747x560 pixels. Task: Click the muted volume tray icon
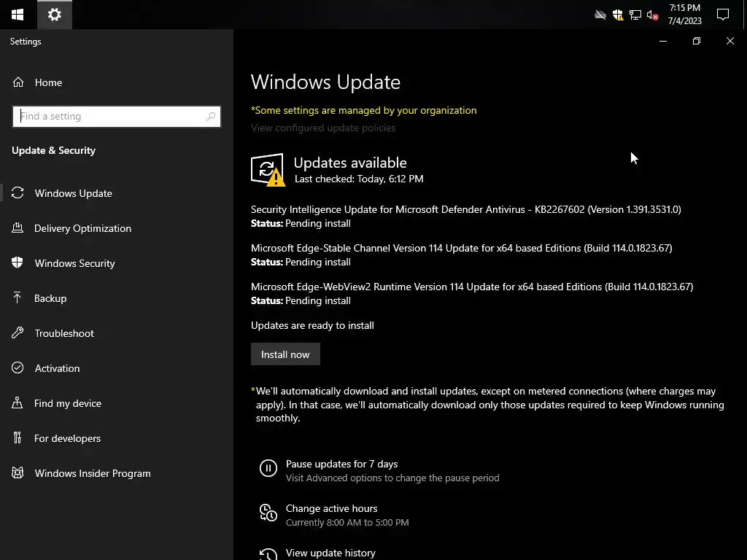pos(653,15)
